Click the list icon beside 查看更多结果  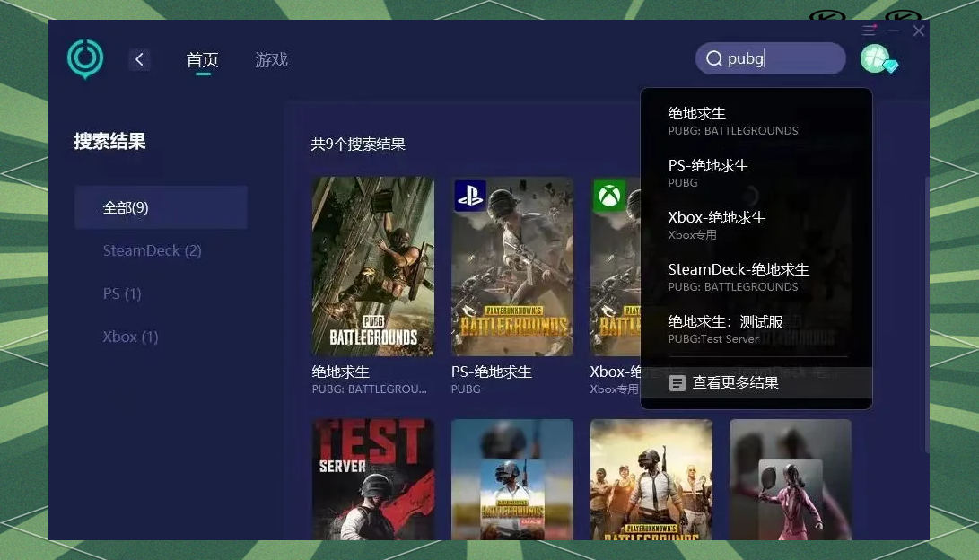677,382
